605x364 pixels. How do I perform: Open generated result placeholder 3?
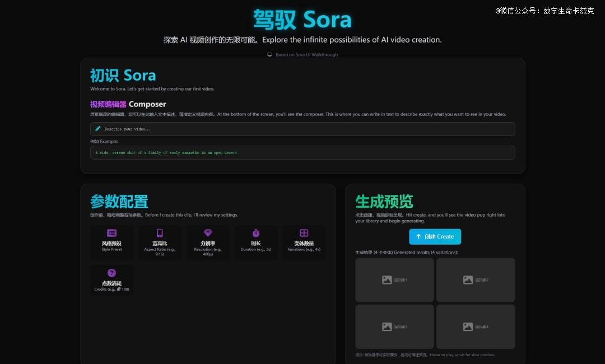(x=394, y=326)
